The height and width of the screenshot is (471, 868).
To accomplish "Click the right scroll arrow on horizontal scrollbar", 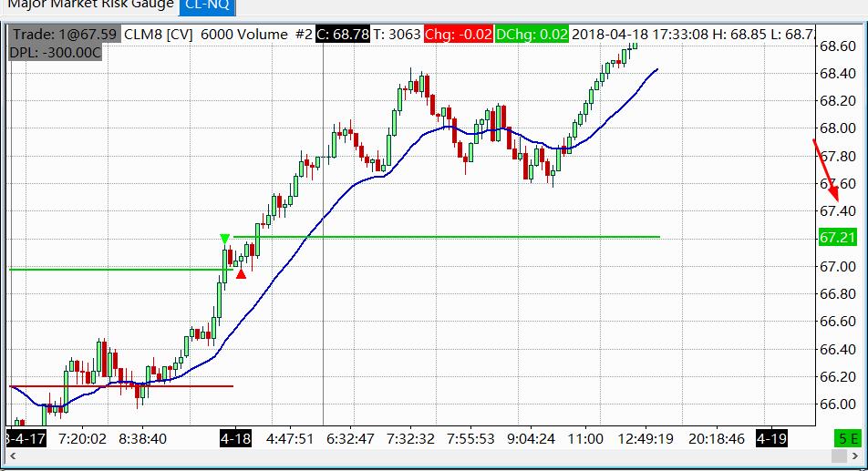I will 856,456.
